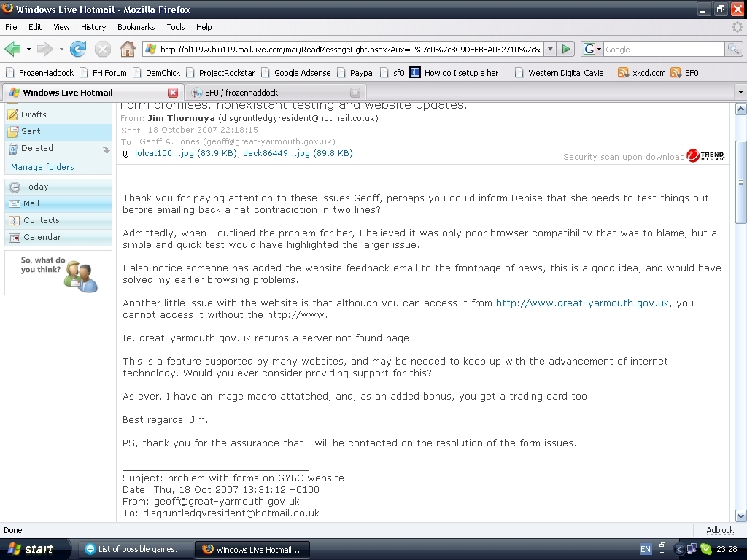The height and width of the screenshot is (560, 747).
Task: Open the list all tabs dropdown
Action: pos(740,93)
